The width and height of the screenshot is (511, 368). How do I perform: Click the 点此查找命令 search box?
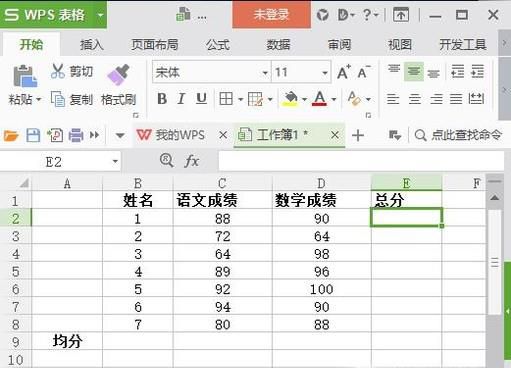point(458,135)
